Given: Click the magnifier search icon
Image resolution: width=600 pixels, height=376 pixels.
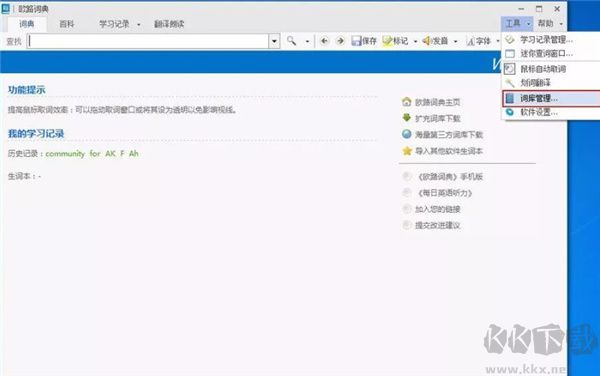Looking at the screenshot, I should point(291,41).
